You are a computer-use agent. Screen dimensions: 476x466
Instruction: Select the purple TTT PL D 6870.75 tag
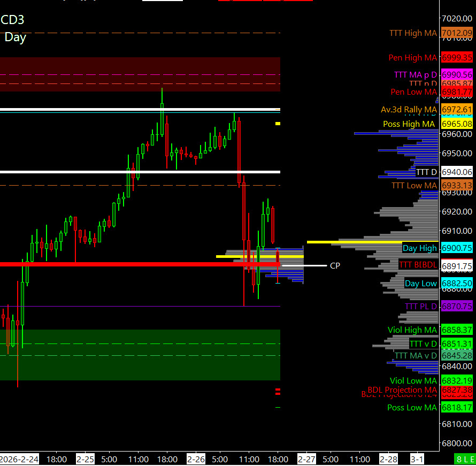coord(457,307)
